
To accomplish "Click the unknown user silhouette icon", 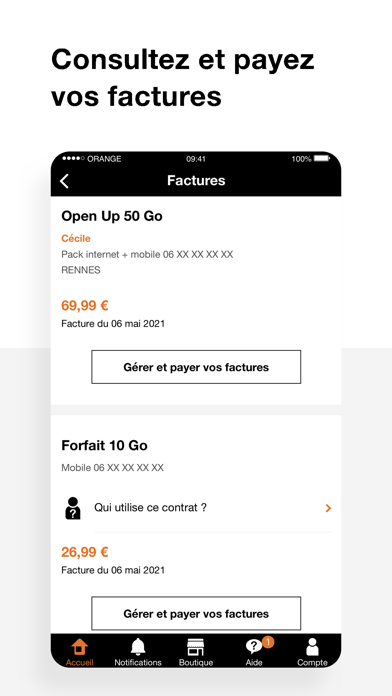I will coord(73,508).
